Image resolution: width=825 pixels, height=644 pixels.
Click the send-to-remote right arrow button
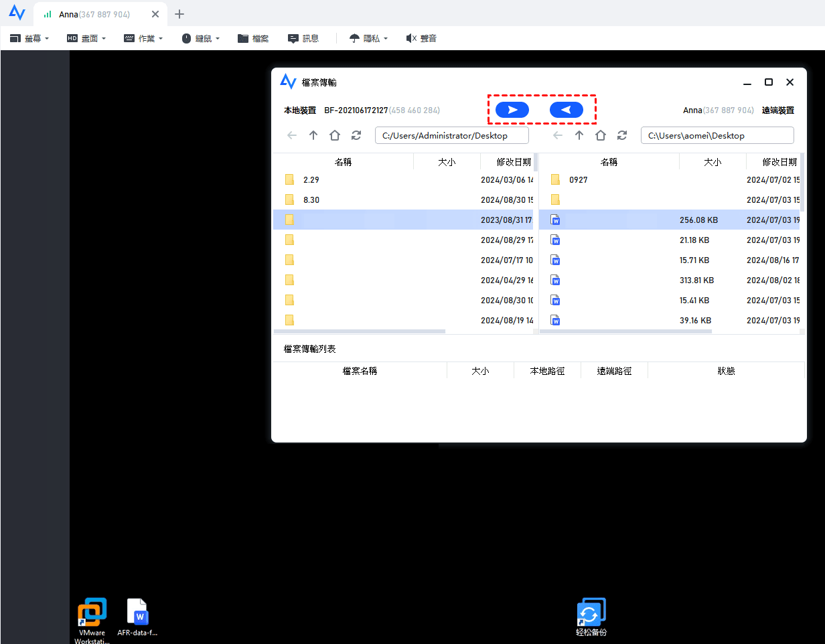coord(512,110)
